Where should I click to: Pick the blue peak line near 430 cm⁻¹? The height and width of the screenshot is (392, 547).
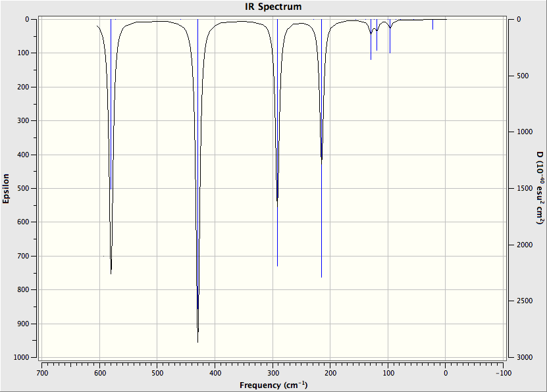pos(197,164)
